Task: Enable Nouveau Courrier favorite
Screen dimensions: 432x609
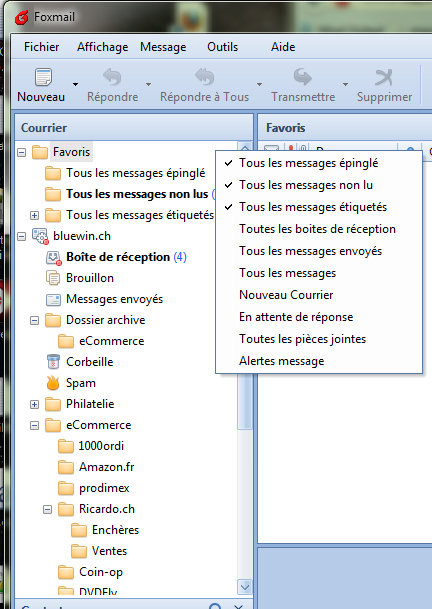Action: tap(319, 295)
